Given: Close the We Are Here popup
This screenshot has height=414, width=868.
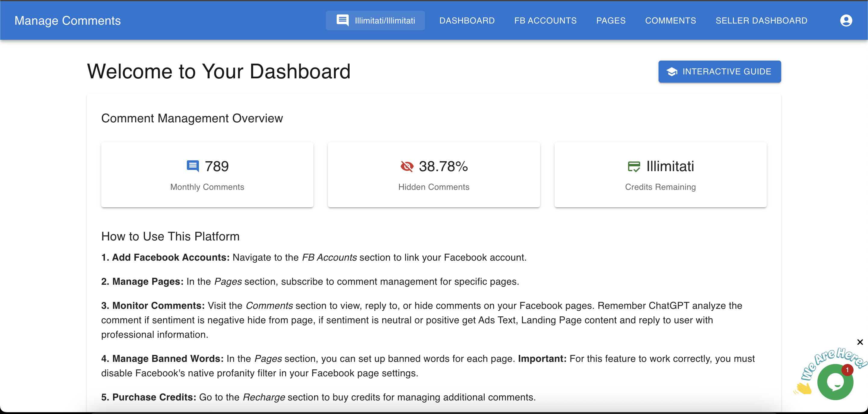Looking at the screenshot, I should tap(860, 342).
